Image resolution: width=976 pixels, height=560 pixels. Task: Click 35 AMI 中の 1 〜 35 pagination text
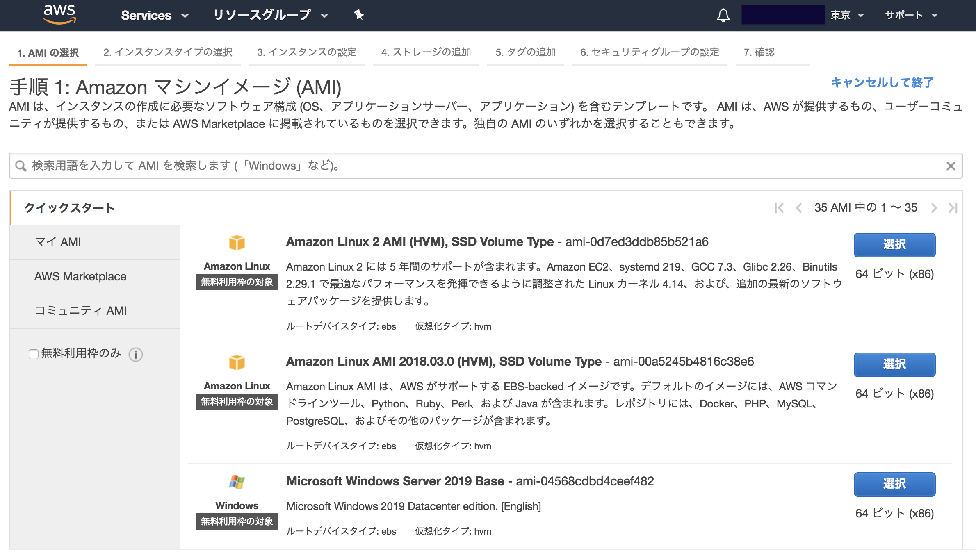[x=866, y=208]
